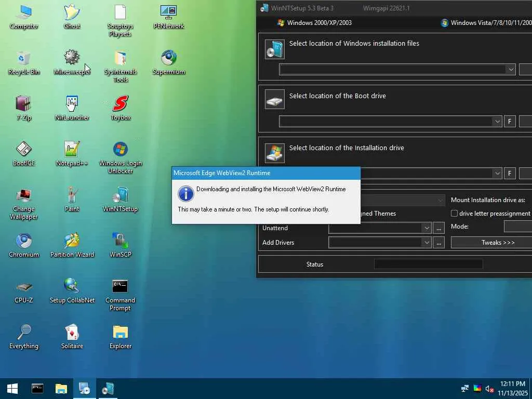
Task: Open CPU-Z from the desktop
Action: [x=24, y=291]
